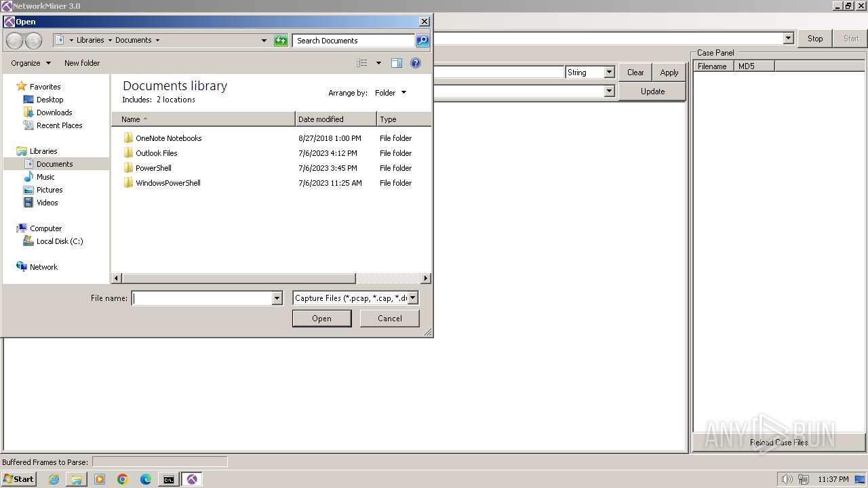Select the WindowsPowerShell folder icon
This screenshot has height=488, width=868.
[x=128, y=182]
